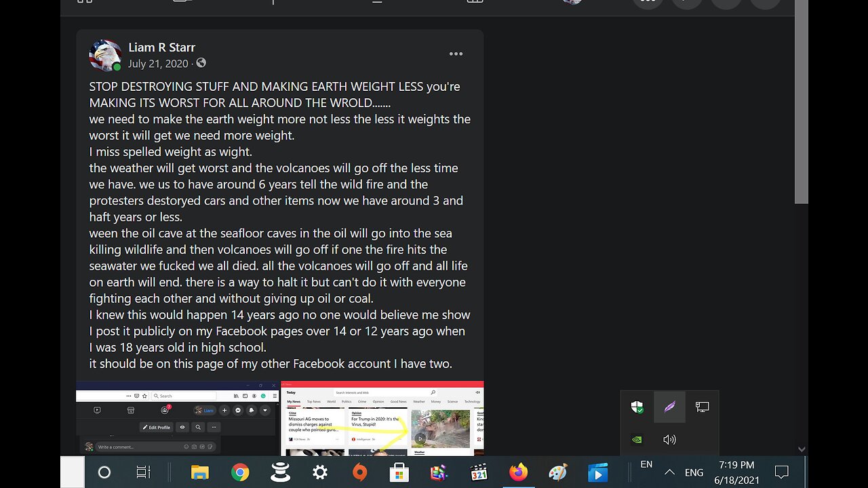The width and height of the screenshot is (868, 488).
Task: Switch input language via ENG indicator
Action: 694,472
